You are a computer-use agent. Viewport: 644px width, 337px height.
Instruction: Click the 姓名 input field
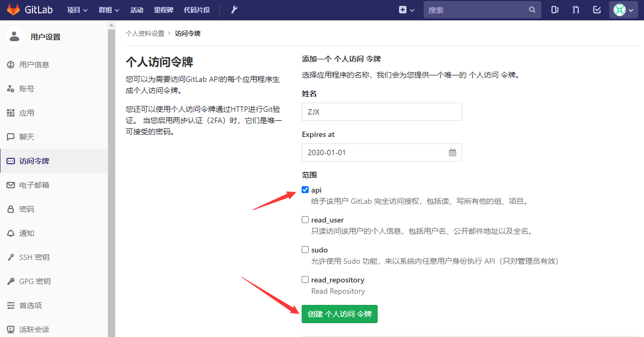tap(381, 112)
